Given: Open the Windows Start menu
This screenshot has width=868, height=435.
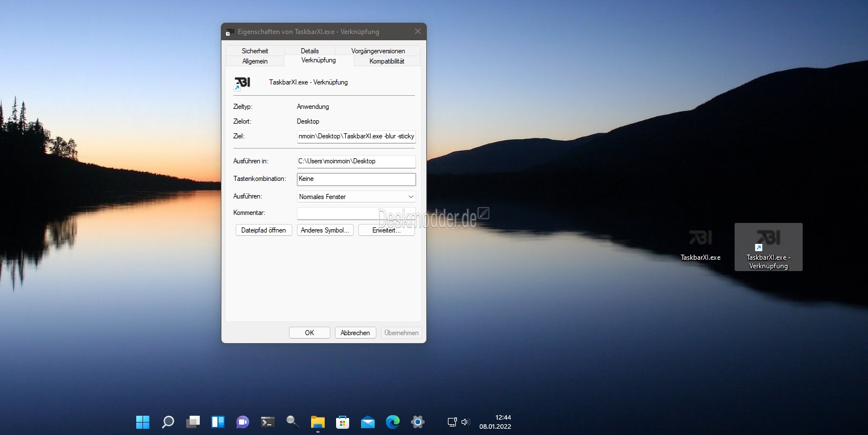Looking at the screenshot, I should coord(142,422).
